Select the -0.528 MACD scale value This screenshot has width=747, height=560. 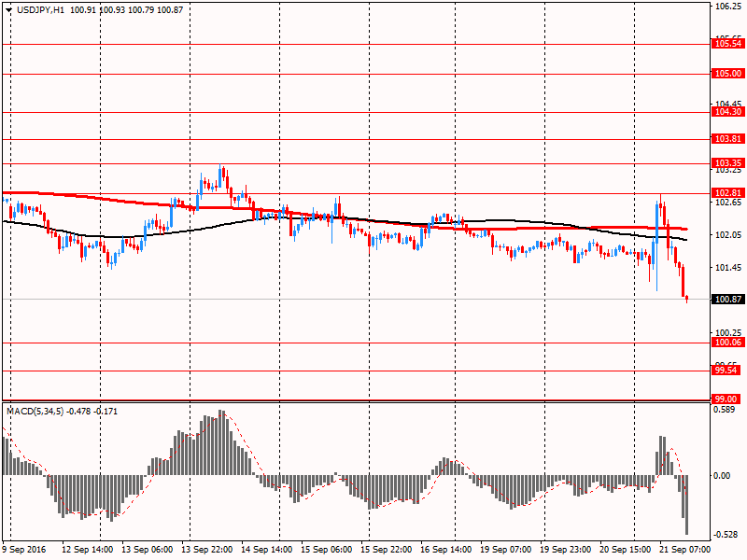click(x=725, y=535)
